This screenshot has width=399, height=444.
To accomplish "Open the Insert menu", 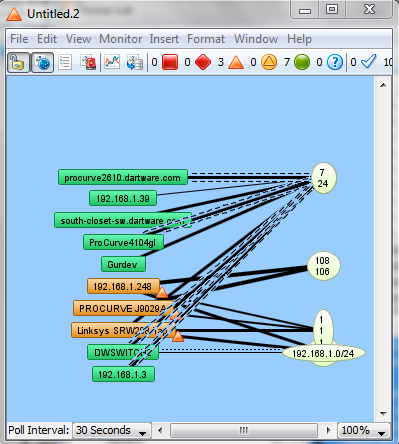I will tap(164, 39).
